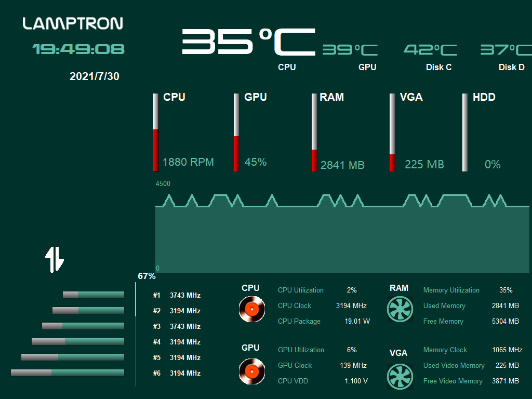Click the GPU 45% usage gauge bar
Screen dimensions: 532x399
(236, 132)
